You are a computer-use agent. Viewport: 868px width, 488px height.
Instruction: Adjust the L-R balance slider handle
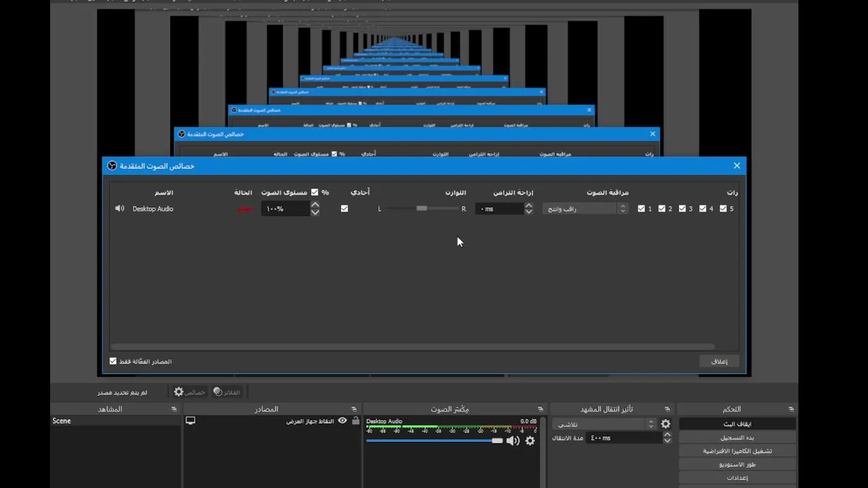[x=422, y=209]
